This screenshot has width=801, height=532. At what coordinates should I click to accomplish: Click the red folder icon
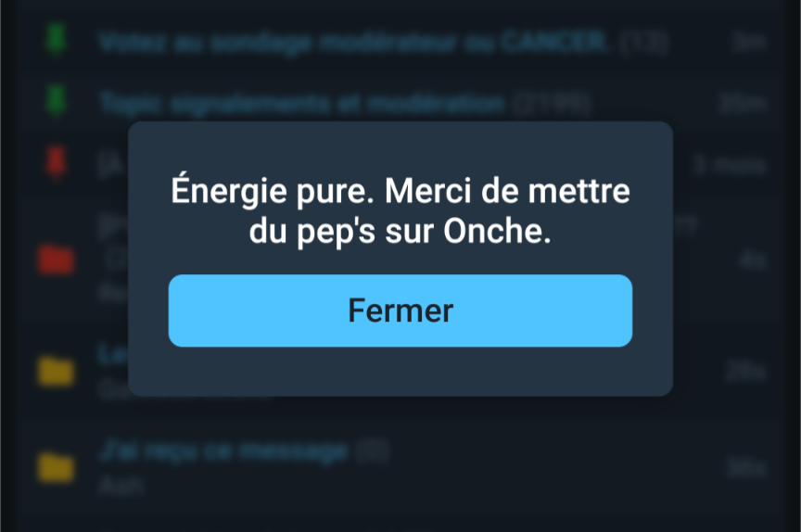point(56,260)
